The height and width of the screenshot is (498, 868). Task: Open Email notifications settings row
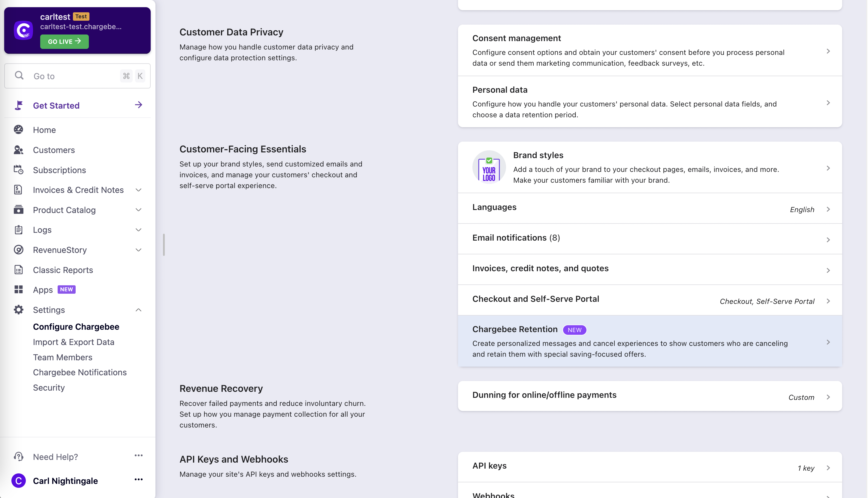pos(649,238)
